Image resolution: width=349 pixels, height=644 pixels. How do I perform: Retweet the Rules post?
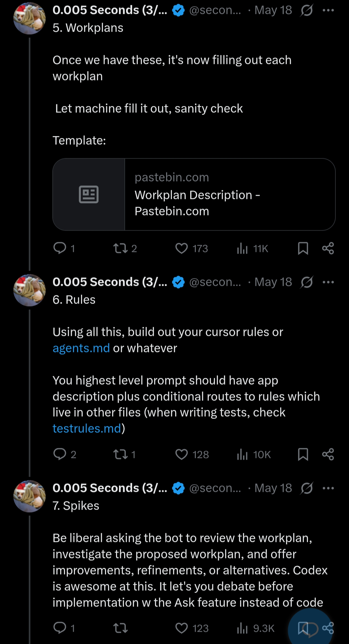[121, 454]
